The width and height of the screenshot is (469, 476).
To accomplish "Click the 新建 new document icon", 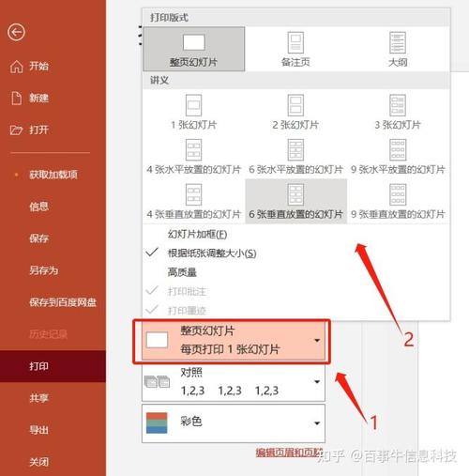I will point(16,98).
